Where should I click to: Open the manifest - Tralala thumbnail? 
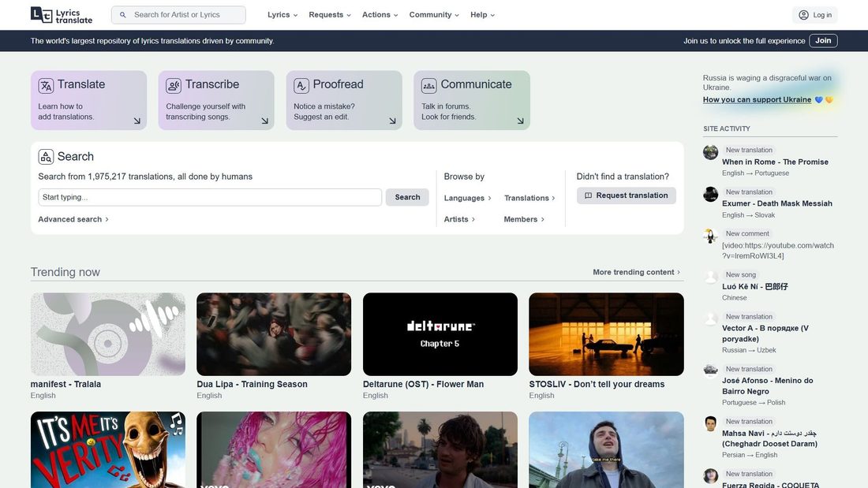[x=108, y=334]
